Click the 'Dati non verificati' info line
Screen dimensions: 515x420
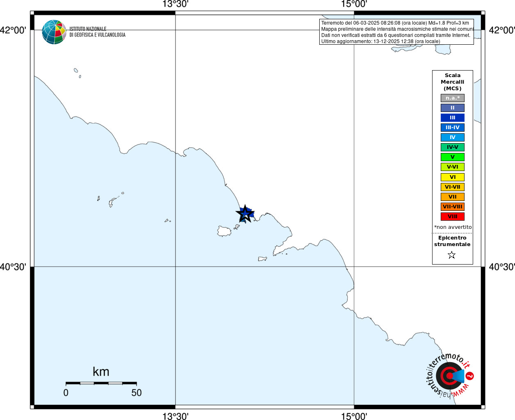pyautogui.click(x=396, y=35)
